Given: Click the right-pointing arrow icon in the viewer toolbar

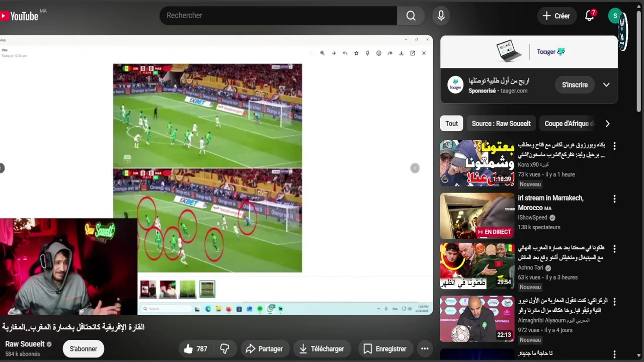Looking at the screenshot, I should [x=333, y=53].
